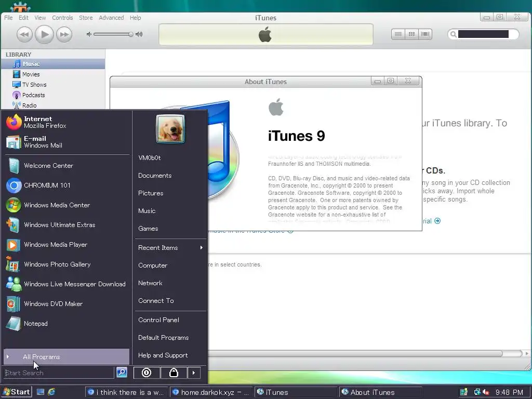The image size is (532, 399).
Task: Launch Internet Explorer from quick launch
Action: coord(51,392)
